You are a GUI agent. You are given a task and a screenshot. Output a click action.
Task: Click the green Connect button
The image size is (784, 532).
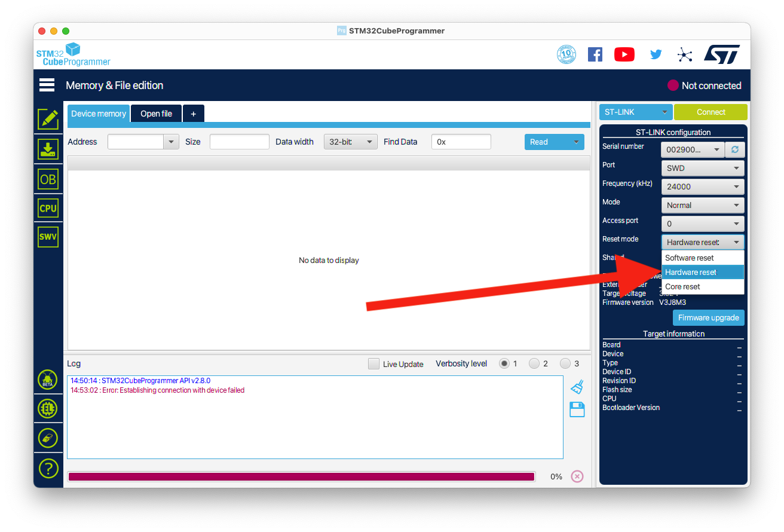710,112
